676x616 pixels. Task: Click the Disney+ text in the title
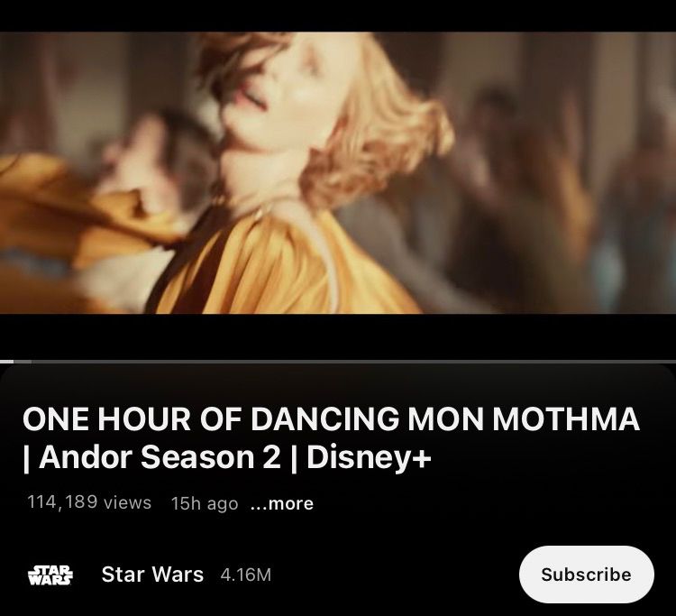[x=369, y=458]
